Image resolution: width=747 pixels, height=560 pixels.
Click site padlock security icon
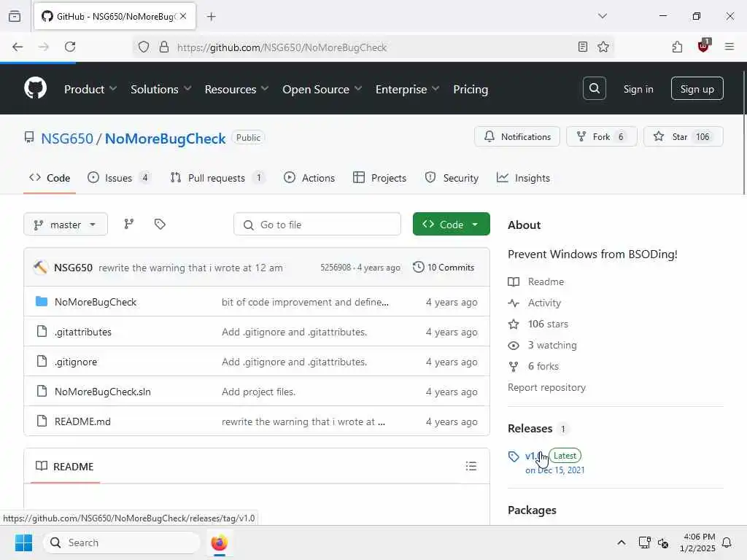pyautogui.click(x=164, y=47)
